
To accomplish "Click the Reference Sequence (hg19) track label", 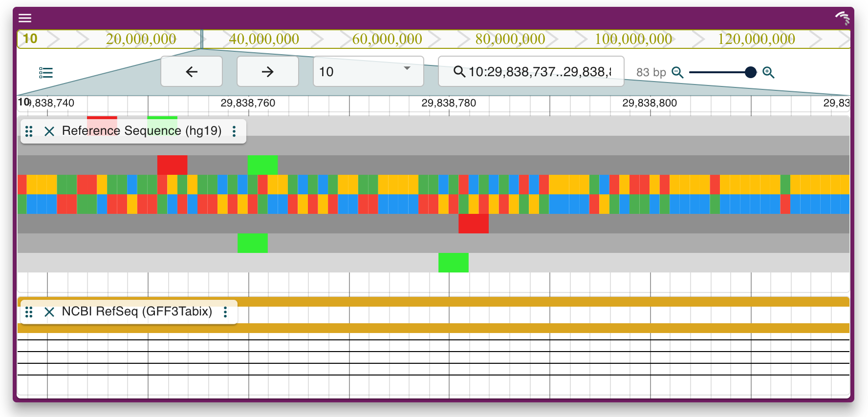I will click(142, 131).
